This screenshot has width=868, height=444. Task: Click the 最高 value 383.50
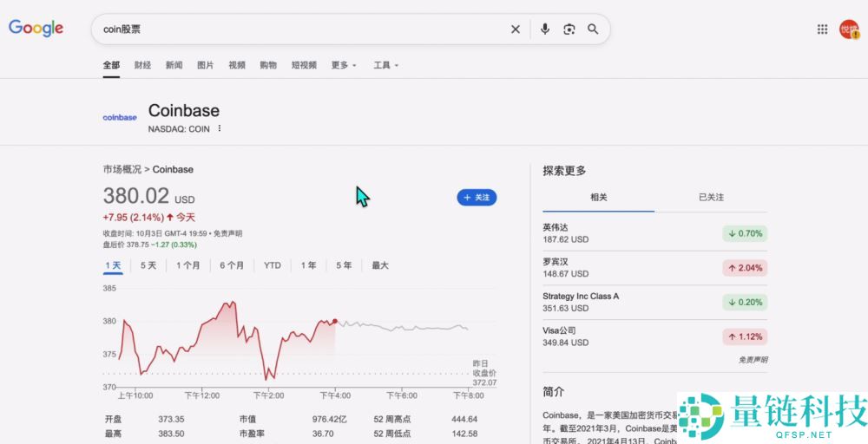click(x=171, y=434)
